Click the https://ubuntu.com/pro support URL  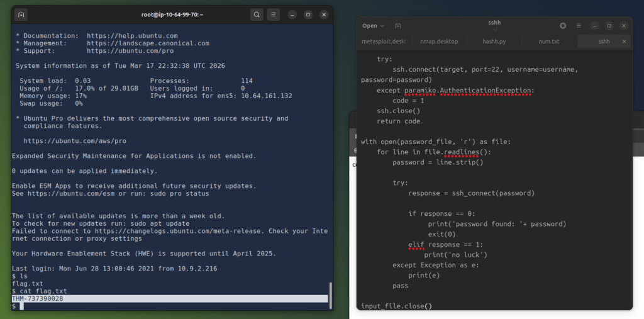(130, 51)
